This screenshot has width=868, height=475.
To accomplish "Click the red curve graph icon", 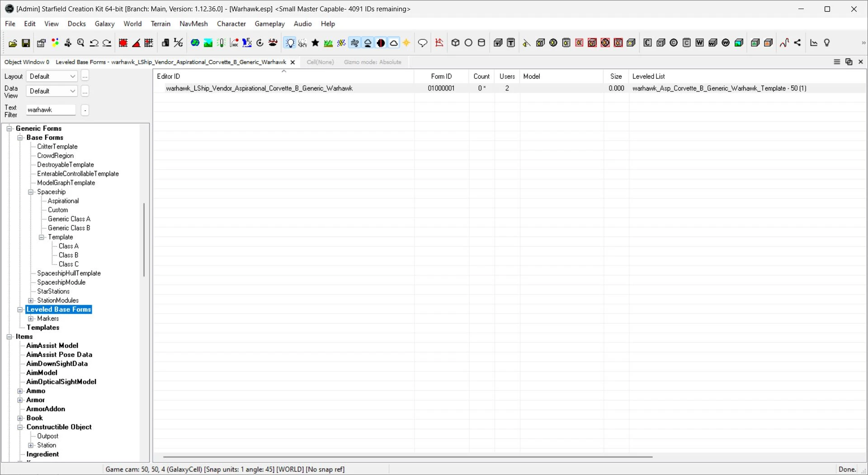I will [x=785, y=43].
